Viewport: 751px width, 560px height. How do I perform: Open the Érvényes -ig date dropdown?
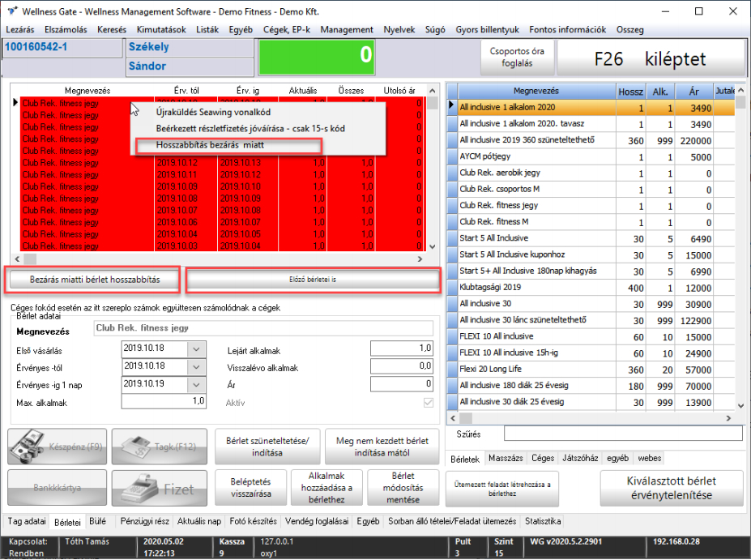click(x=196, y=385)
